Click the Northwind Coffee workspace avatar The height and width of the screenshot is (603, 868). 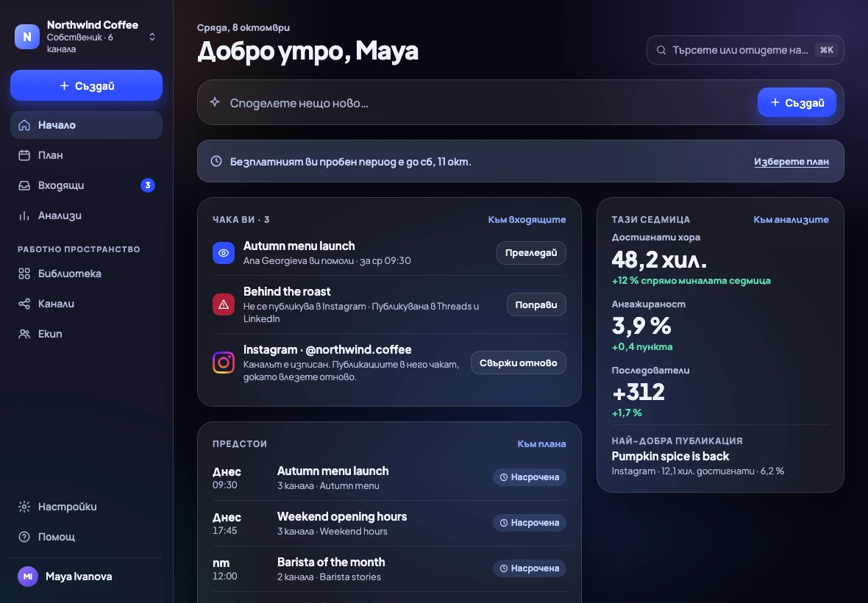[26, 37]
